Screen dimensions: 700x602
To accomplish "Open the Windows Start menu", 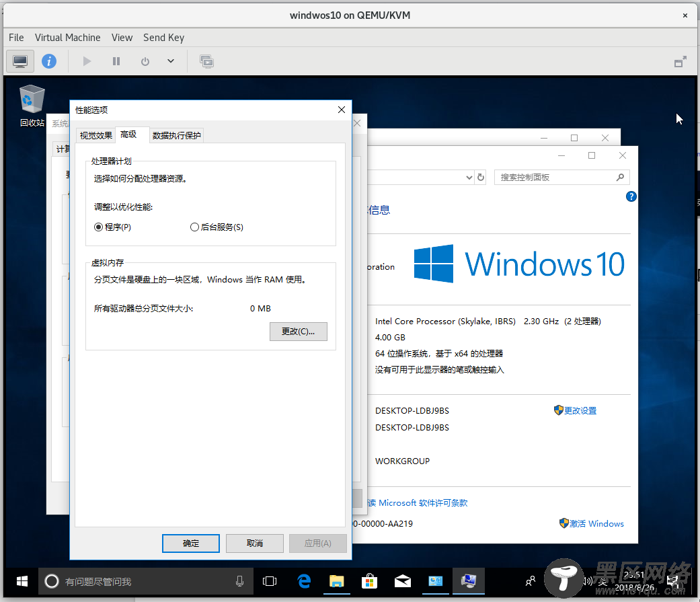I will 22,581.
